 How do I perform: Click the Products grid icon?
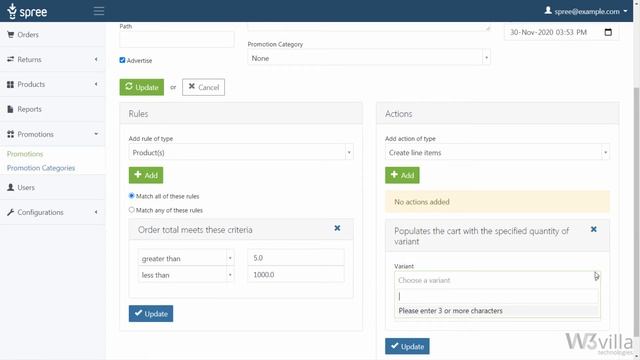pos(11,84)
